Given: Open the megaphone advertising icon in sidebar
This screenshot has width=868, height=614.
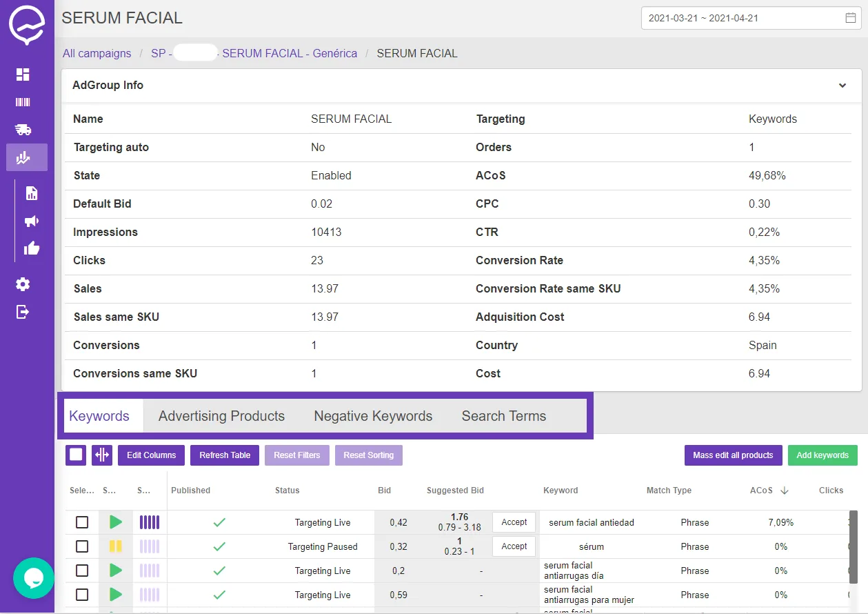Looking at the screenshot, I should coord(32,221).
